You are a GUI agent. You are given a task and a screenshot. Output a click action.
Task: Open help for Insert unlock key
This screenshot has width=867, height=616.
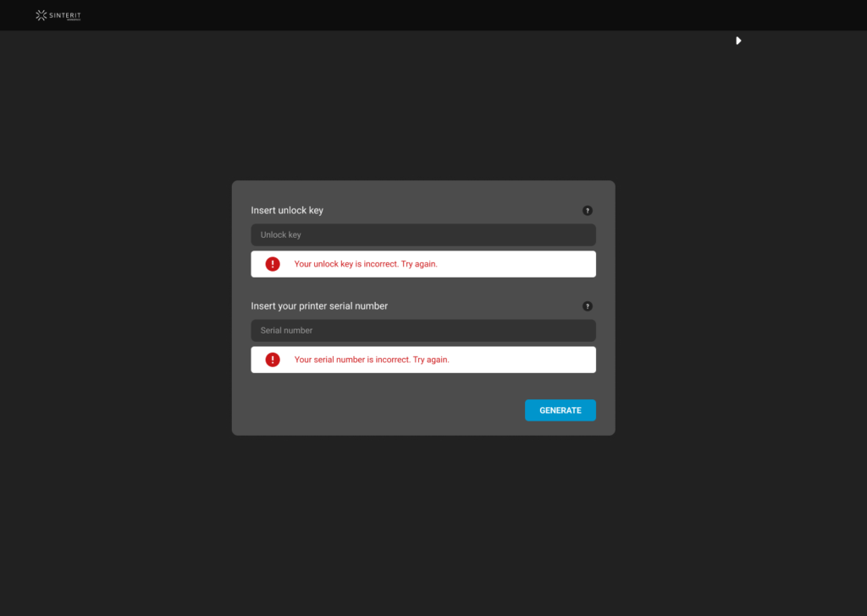[x=588, y=211]
